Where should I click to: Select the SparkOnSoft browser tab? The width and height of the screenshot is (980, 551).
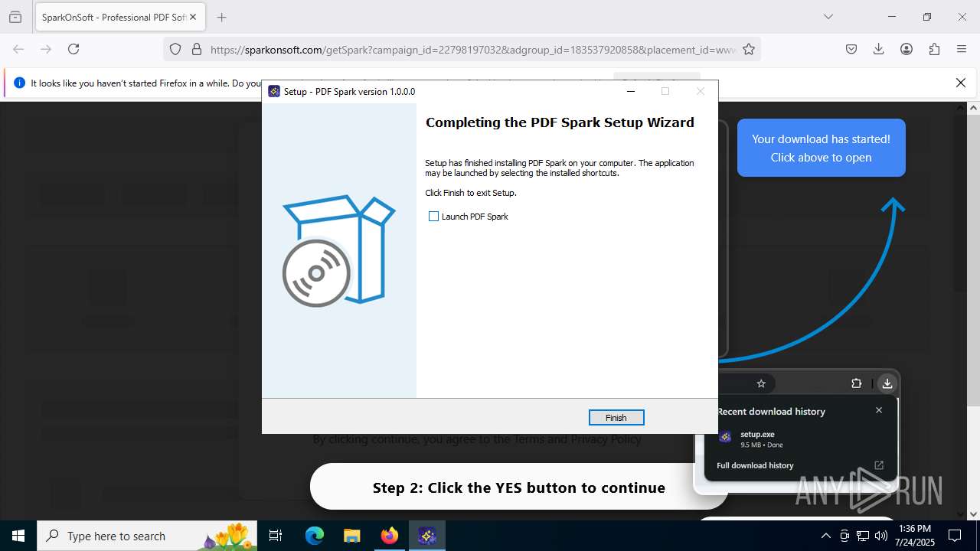tap(119, 17)
